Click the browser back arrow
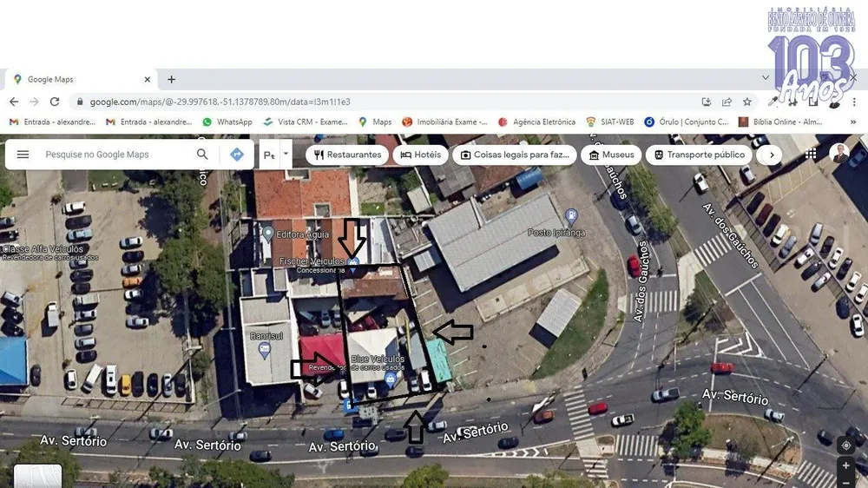Viewport: 868px width, 488px height. pyautogui.click(x=14, y=102)
